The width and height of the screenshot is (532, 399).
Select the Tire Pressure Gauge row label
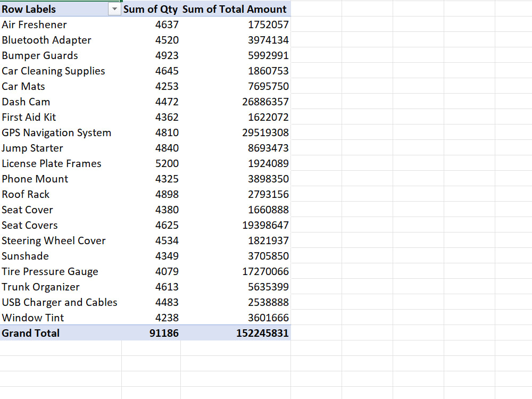(50, 271)
